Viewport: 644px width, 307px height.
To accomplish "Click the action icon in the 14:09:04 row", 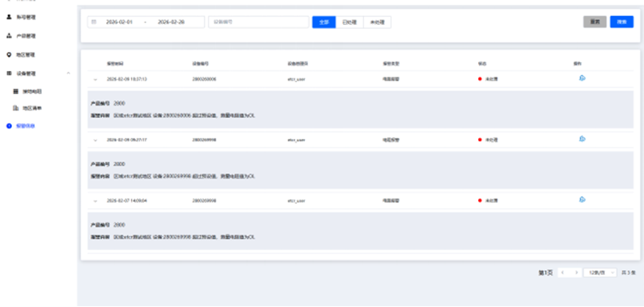I will coord(582,200).
